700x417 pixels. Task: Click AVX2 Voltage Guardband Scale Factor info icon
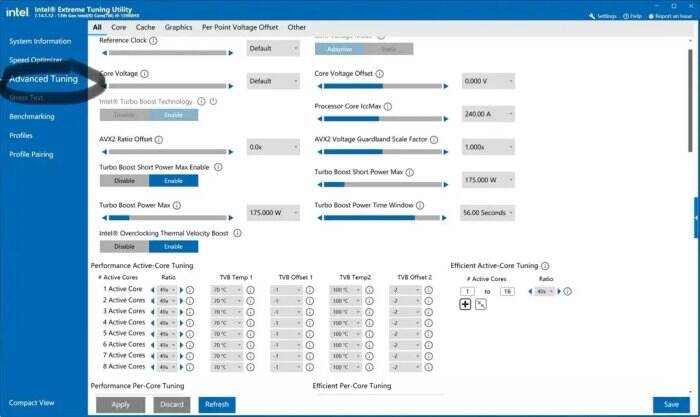click(433, 139)
